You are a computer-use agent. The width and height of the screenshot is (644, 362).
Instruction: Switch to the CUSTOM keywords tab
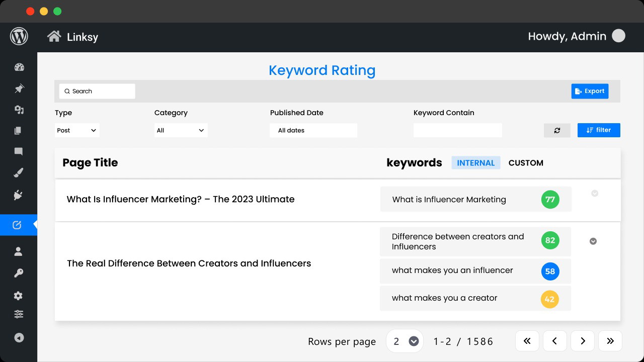(x=526, y=163)
